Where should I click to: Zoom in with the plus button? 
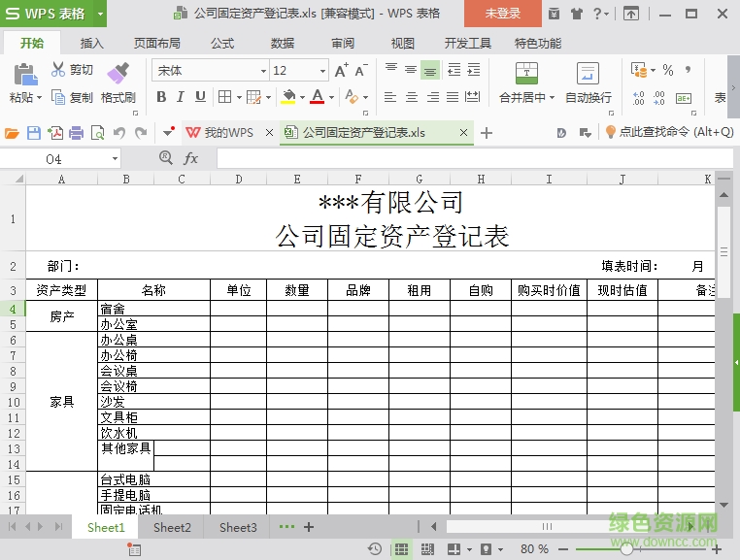point(717,549)
